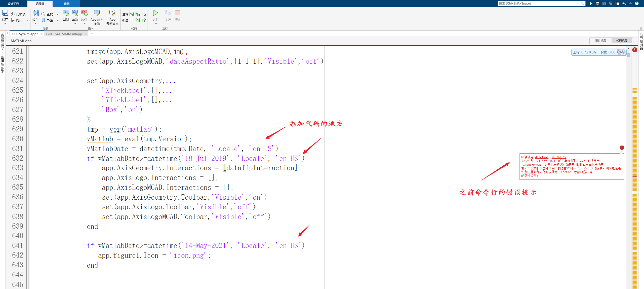Select the 代码视图 code view toggle
This screenshot has width=644, height=289.
622,41
